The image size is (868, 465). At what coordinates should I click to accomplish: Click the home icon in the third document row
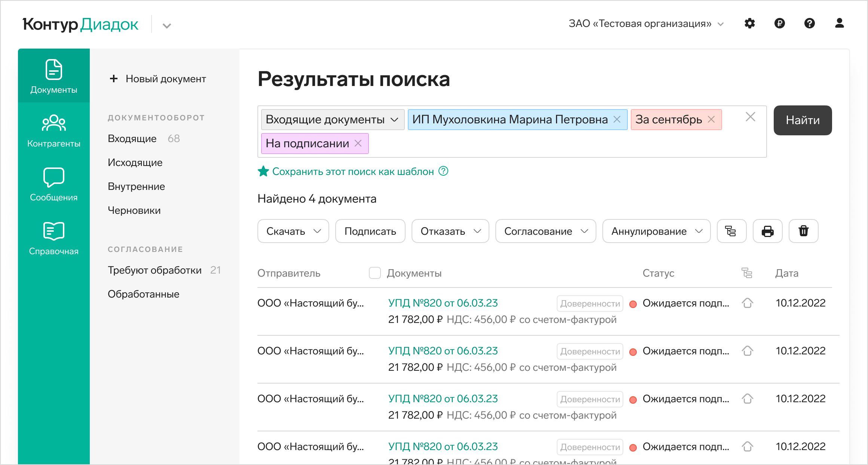pos(748,399)
